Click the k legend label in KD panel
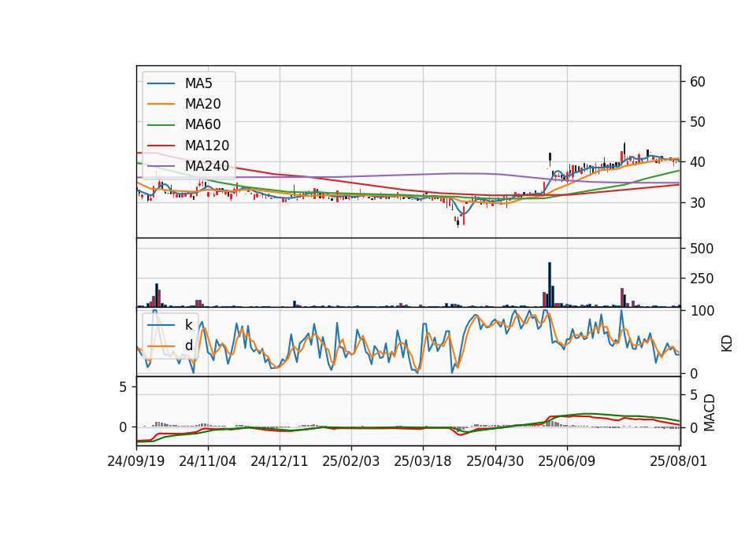Screen dimensions: 756x543 click(189, 325)
